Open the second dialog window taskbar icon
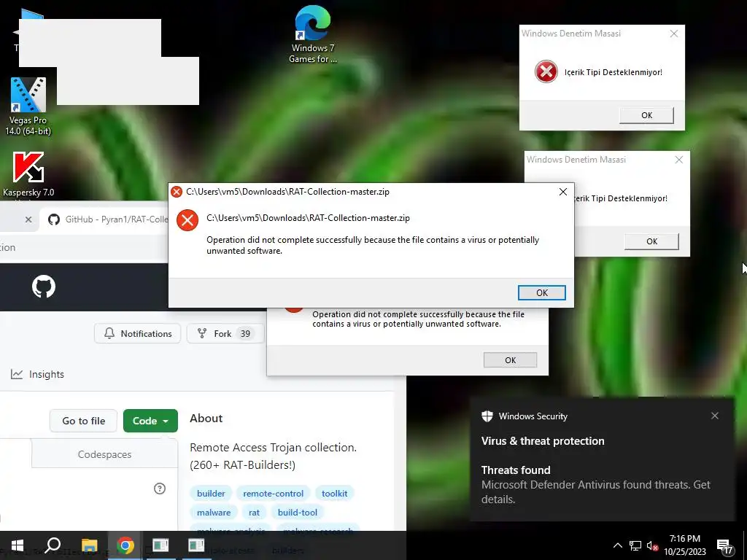 [196, 545]
